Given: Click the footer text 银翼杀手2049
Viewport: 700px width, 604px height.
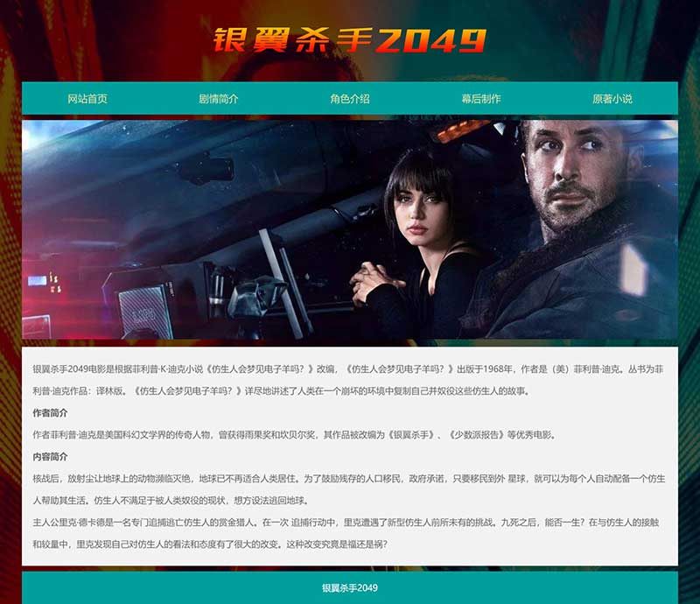Looking at the screenshot, I should (x=350, y=588).
